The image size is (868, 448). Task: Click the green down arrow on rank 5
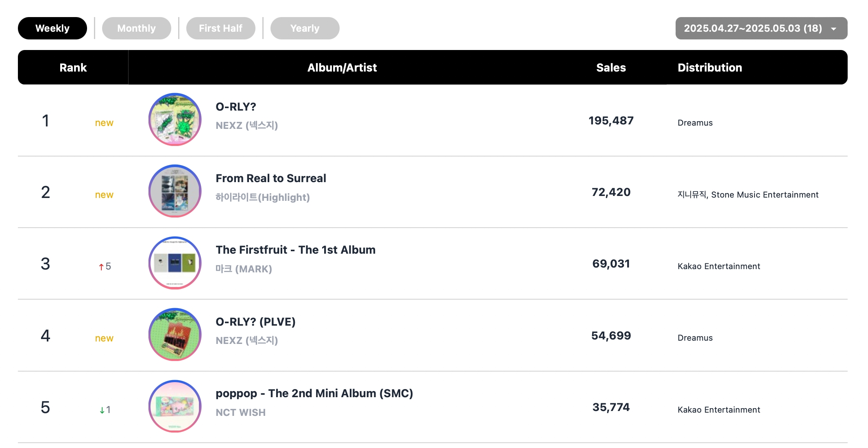click(x=102, y=410)
